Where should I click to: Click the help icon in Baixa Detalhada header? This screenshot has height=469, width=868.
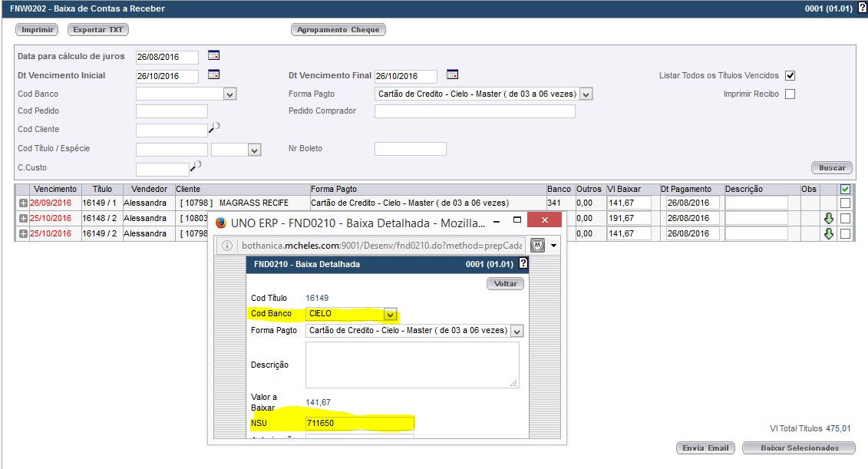point(523,264)
